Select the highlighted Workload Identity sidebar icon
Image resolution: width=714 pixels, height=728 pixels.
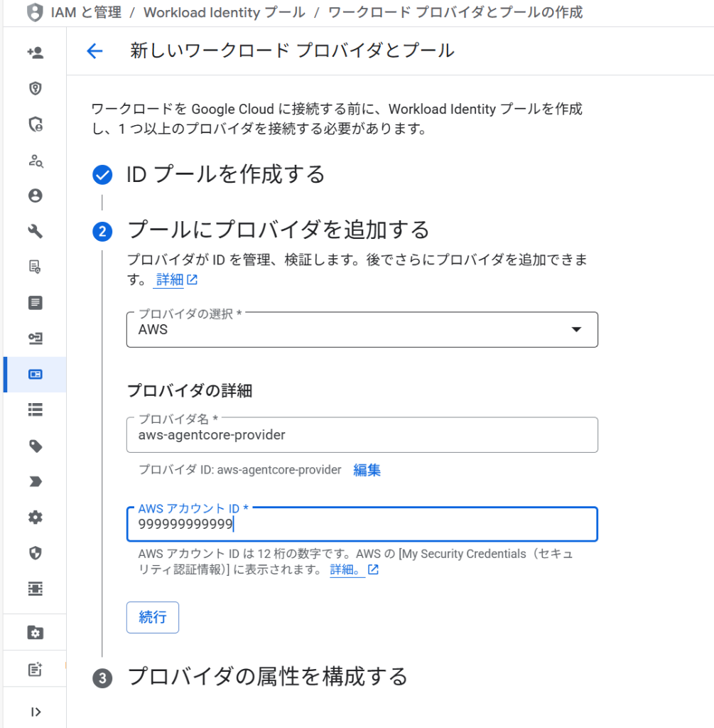tap(35, 374)
